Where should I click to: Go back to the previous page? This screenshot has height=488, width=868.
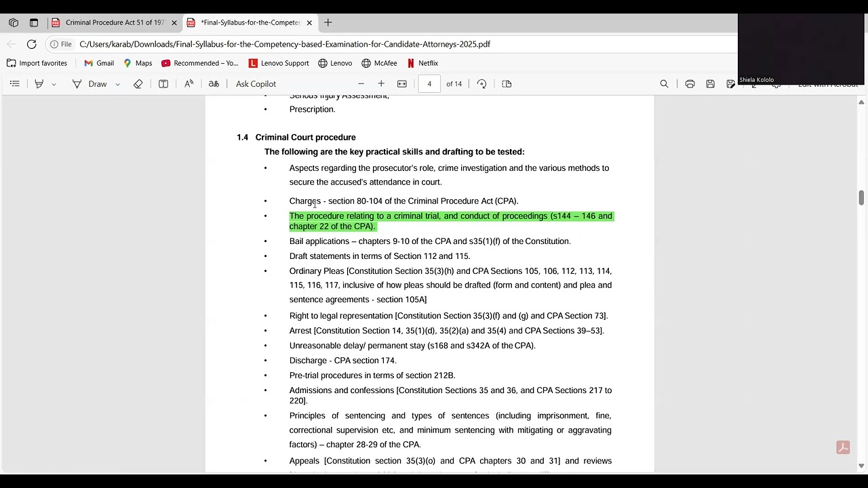tap(12, 44)
